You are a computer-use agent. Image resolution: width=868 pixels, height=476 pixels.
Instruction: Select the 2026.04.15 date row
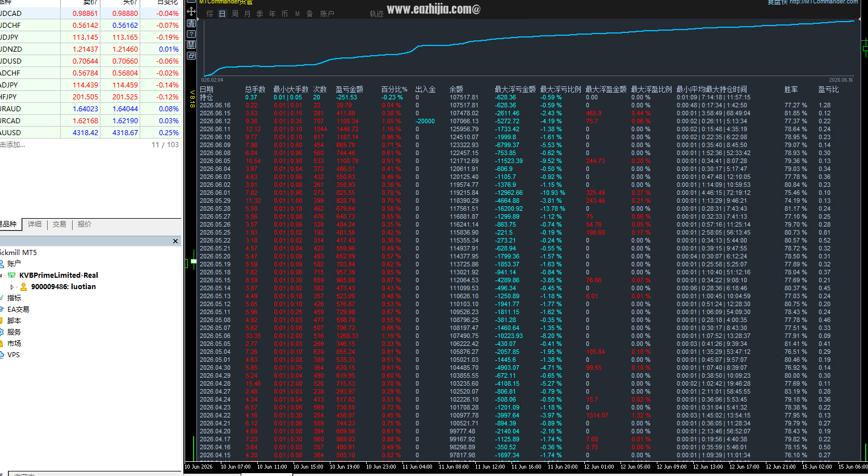tap(215, 455)
